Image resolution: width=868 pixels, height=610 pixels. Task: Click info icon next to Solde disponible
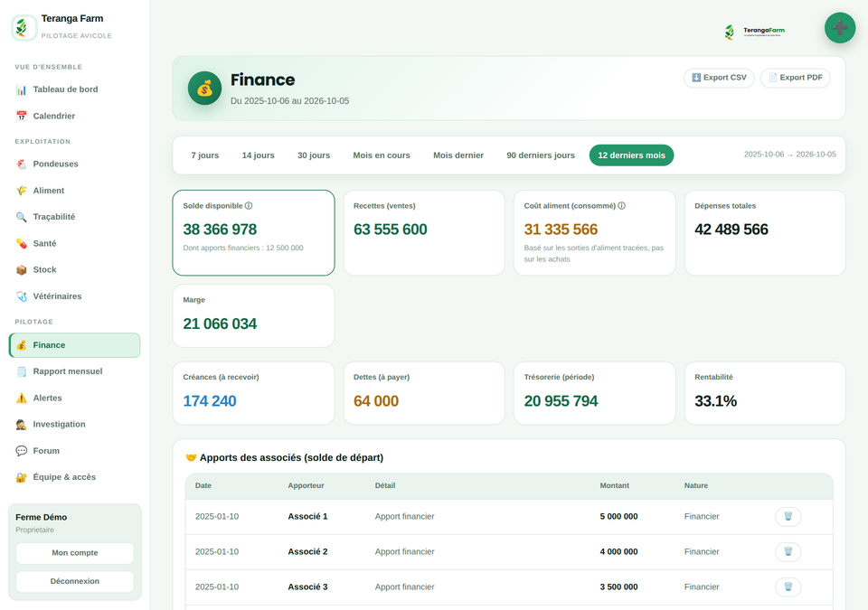(x=249, y=206)
